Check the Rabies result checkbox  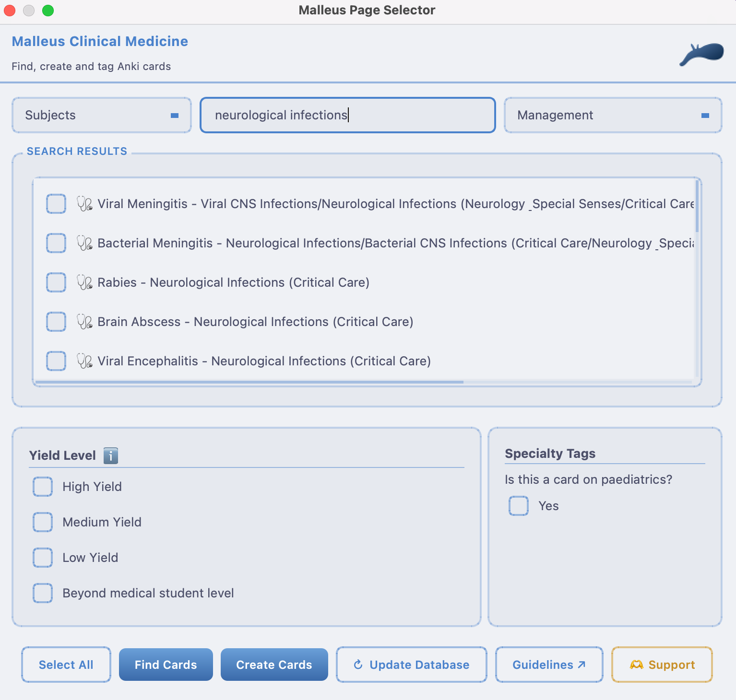coord(56,282)
